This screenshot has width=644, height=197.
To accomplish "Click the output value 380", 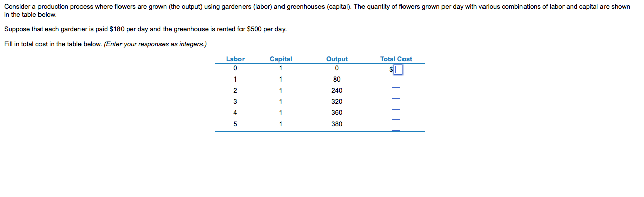I will click(337, 124).
